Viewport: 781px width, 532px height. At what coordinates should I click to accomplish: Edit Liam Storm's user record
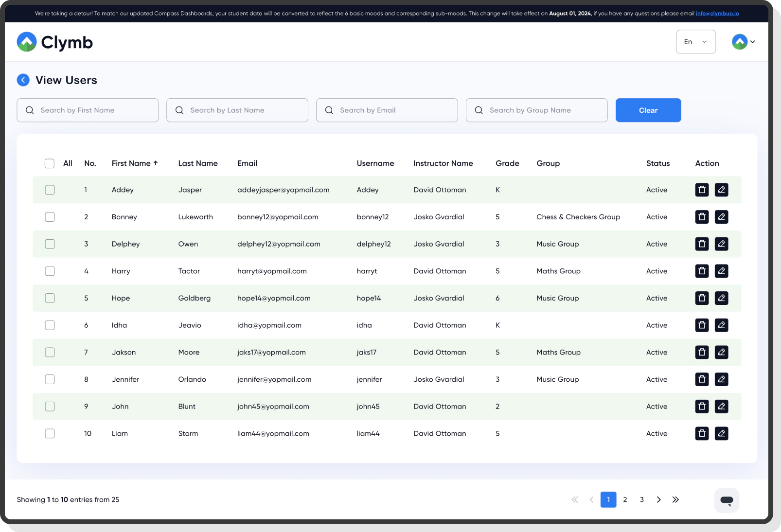click(x=721, y=433)
